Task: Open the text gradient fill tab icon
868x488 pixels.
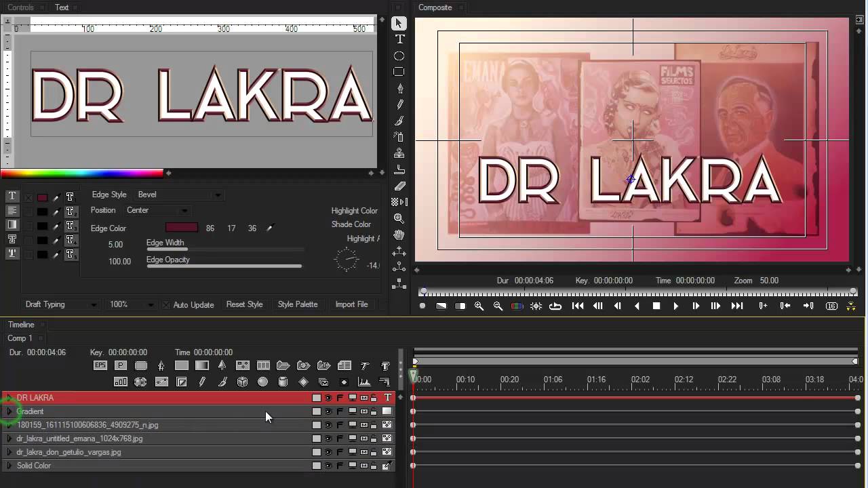Action: (12, 225)
